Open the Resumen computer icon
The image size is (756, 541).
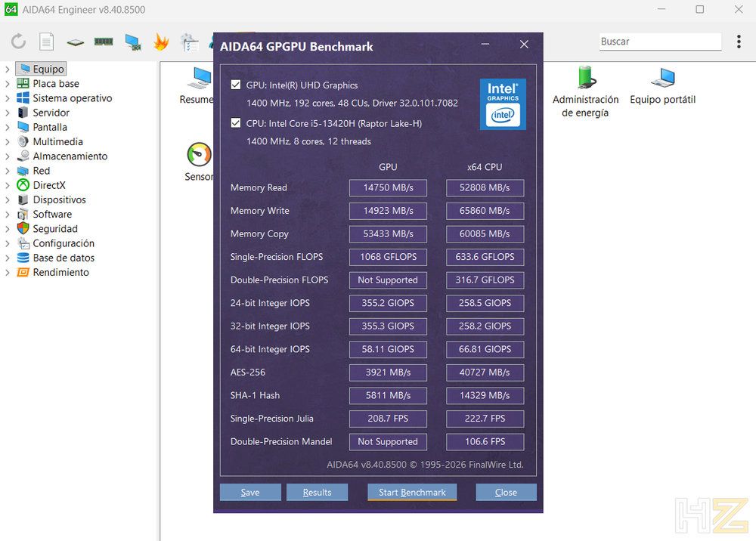tap(200, 78)
